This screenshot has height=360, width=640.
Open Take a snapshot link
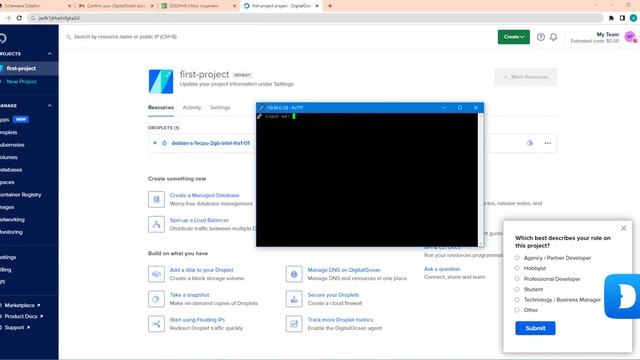[x=189, y=295]
